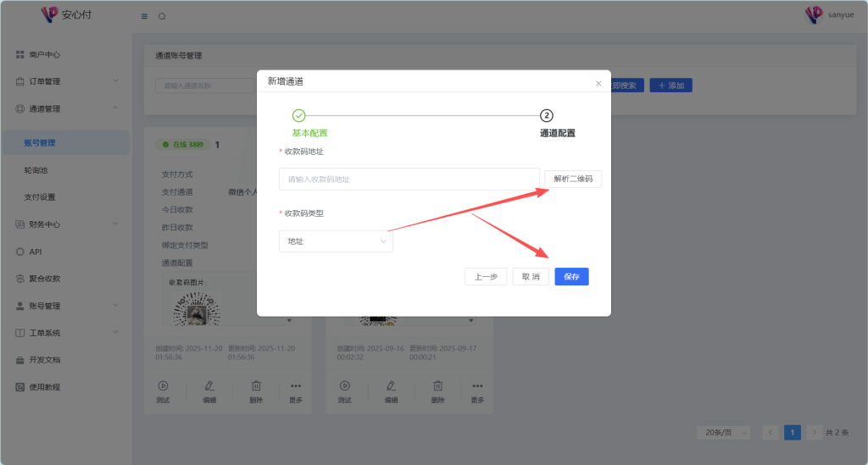Click the 解析二维码 button
Viewport: 868px width, 465px height.
click(x=573, y=179)
